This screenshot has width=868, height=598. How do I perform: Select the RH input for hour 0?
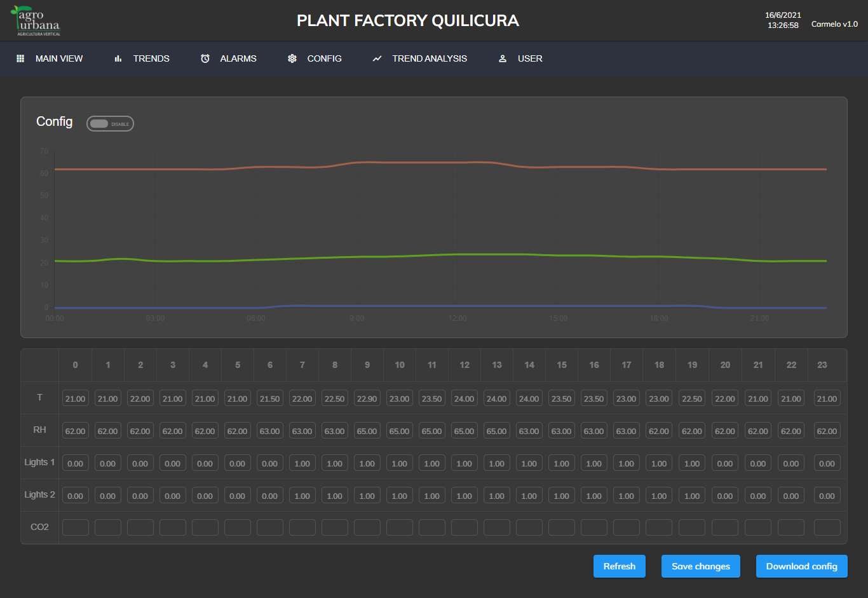[x=76, y=431]
